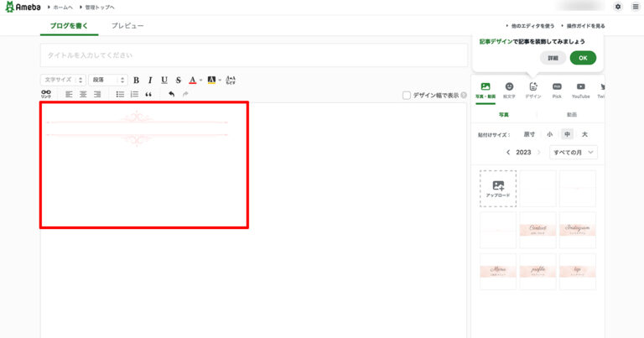Apply bold formatting with the B icon
This screenshot has height=338, width=644.
pyautogui.click(x=136, y=81)
